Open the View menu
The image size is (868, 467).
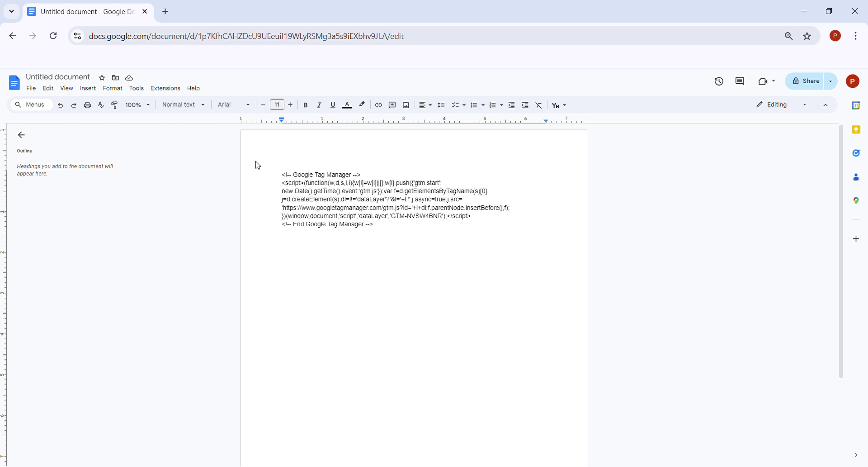point(67,89)
